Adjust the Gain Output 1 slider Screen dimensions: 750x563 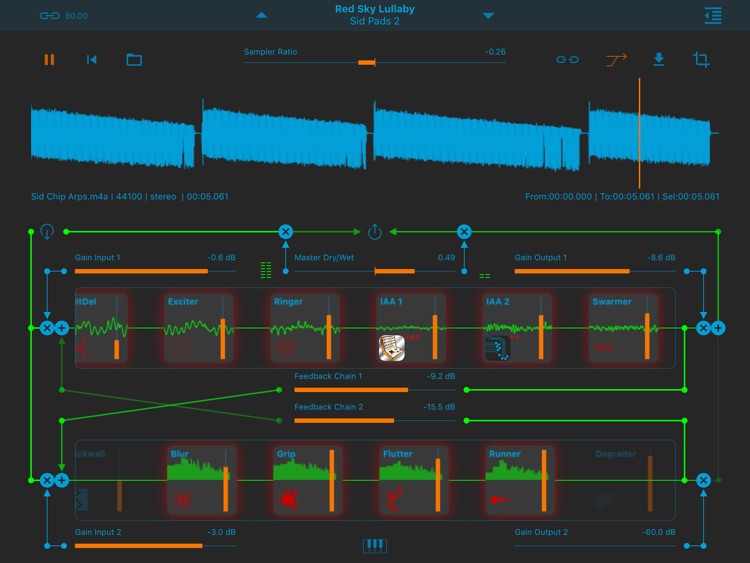point(595,271)
